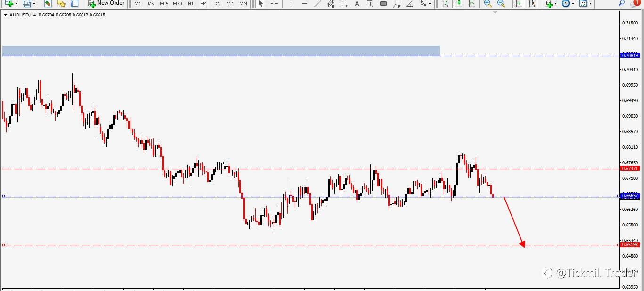Switch to H1 timeframe

190,3
